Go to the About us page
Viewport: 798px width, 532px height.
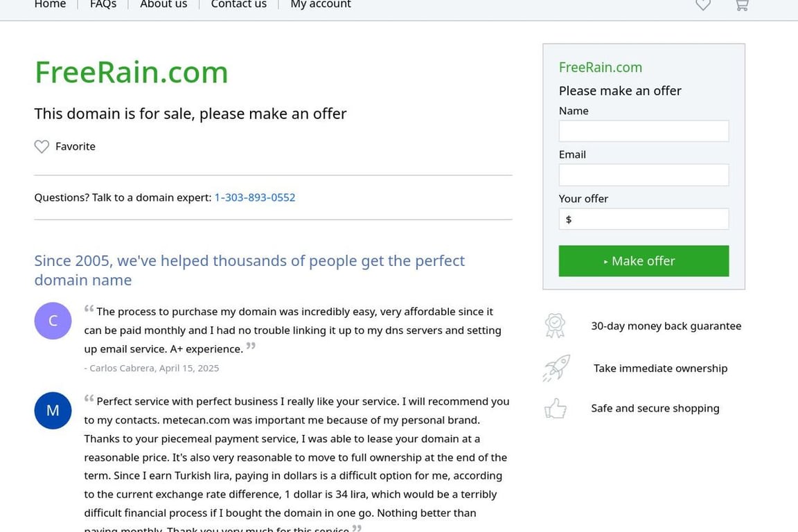click(163, 5)
